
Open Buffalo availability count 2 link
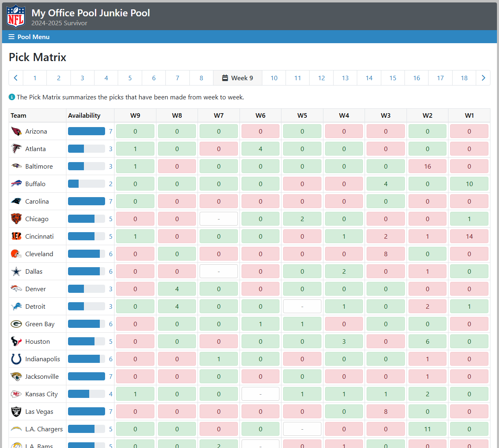pos(110,184)
